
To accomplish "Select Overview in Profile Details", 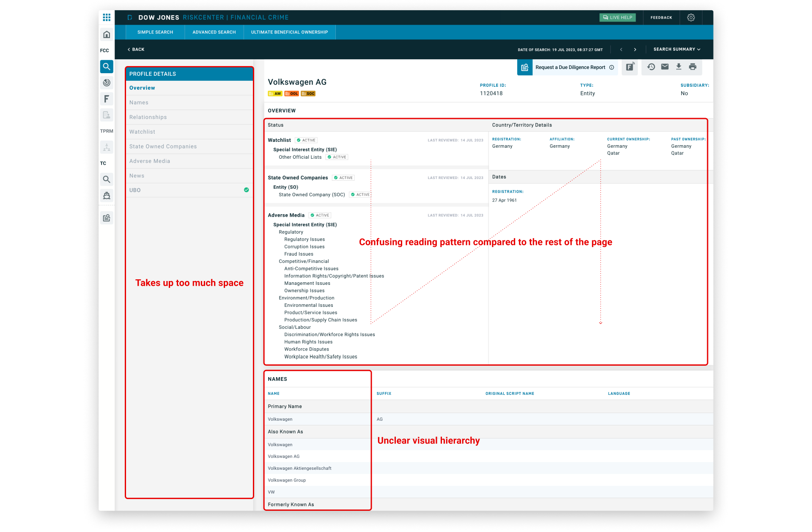I will pos(189,88).
